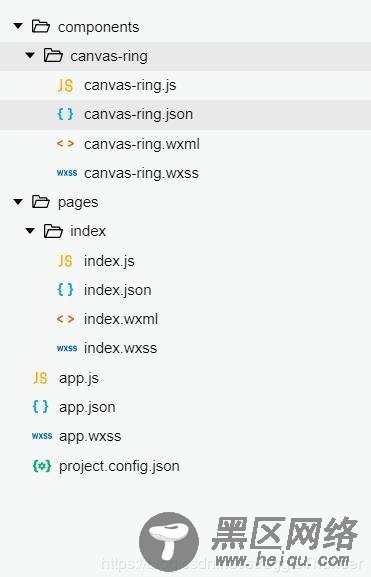Collapse the pages folder arrow
The height and width of the screenshot is (577, 371).
coord(18,202)
